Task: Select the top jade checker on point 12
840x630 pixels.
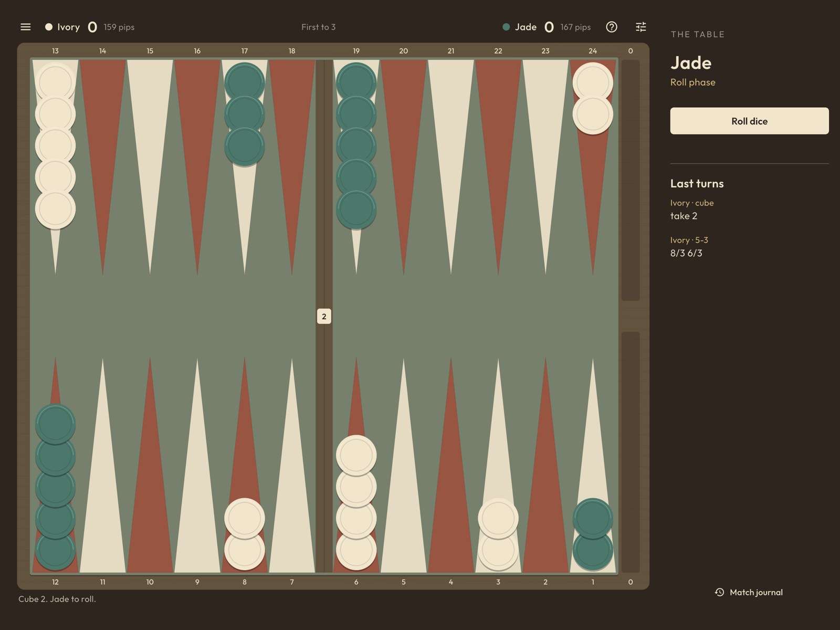Action: tap(55, 424)
